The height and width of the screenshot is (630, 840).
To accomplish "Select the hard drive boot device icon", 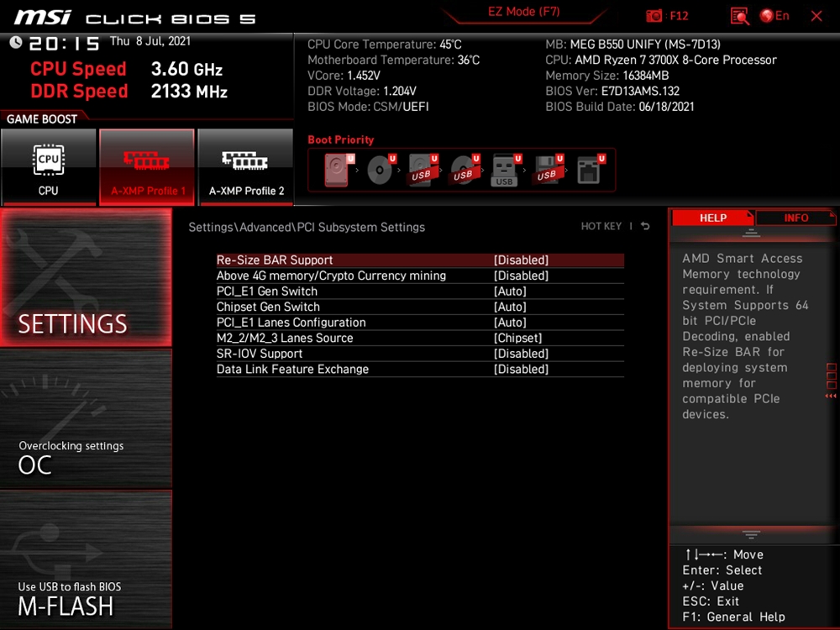I will [338, 171].
